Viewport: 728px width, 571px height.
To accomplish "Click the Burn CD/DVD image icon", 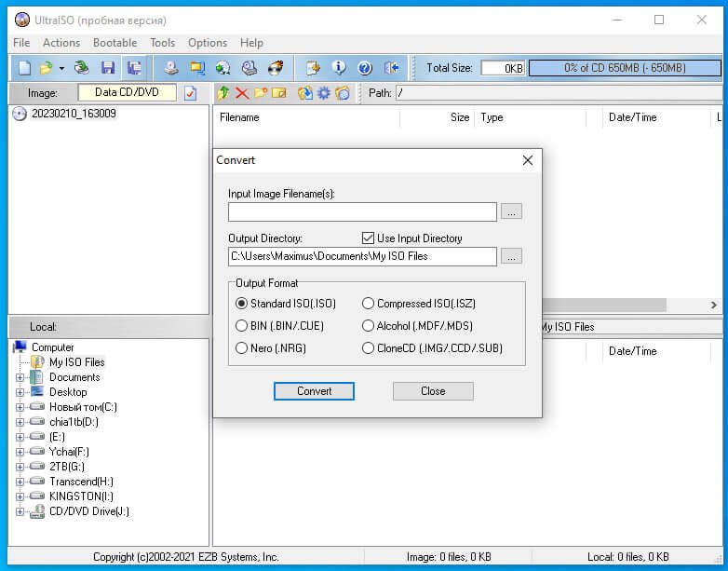I will click(x=276, y=68).
